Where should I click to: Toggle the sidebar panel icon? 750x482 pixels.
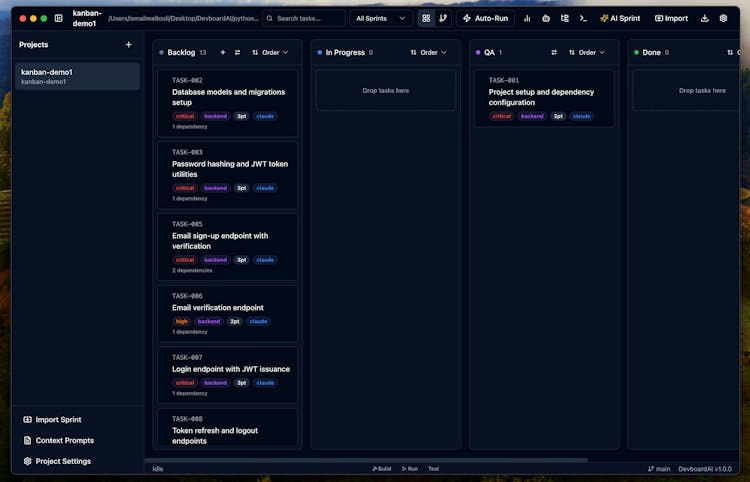coord(58,18)
